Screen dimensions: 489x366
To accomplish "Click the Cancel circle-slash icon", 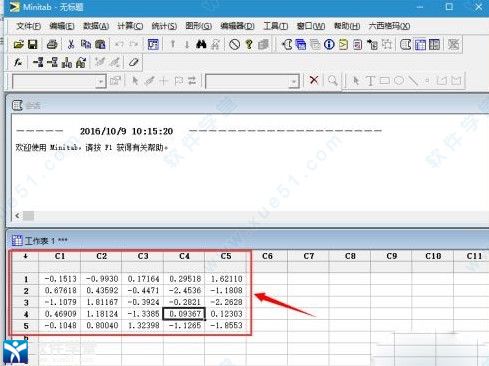I will click(235, 44).
